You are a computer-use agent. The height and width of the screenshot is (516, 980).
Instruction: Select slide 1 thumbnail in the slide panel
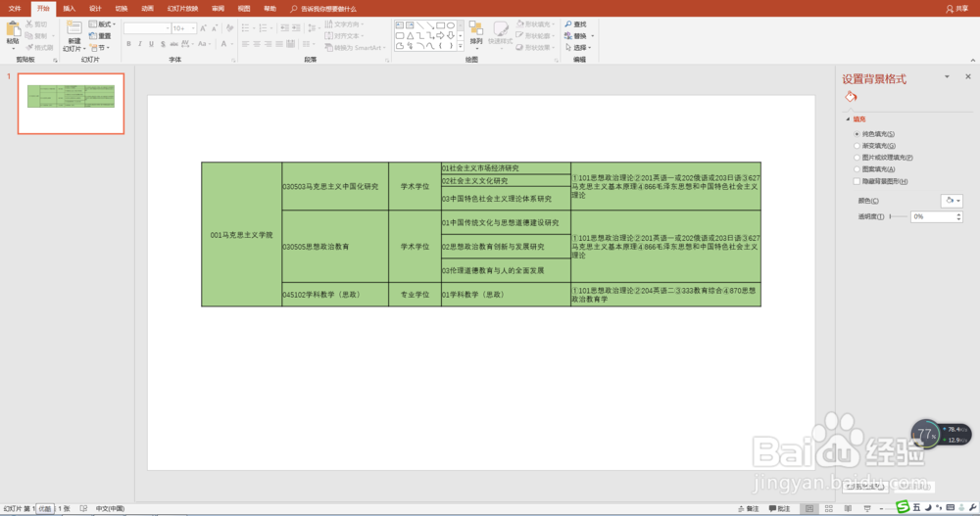coord(71,104)
